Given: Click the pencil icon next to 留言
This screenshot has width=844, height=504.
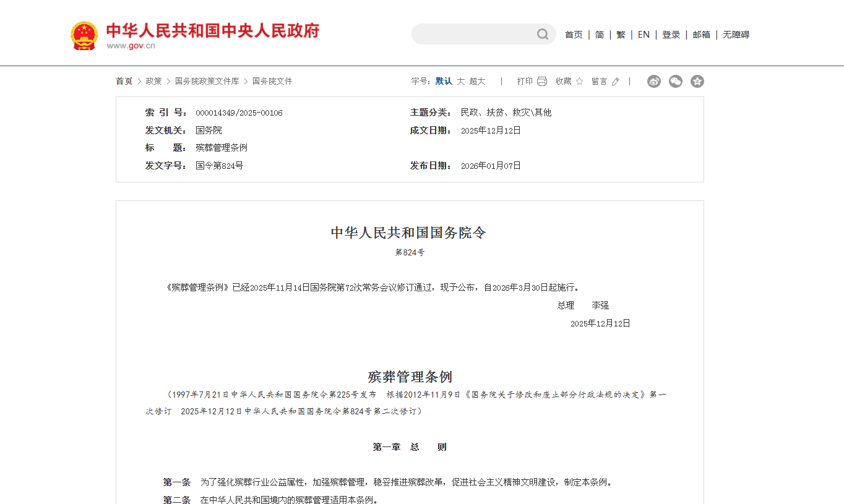Looking at the screenshot, I should click(x=615, y=82).
